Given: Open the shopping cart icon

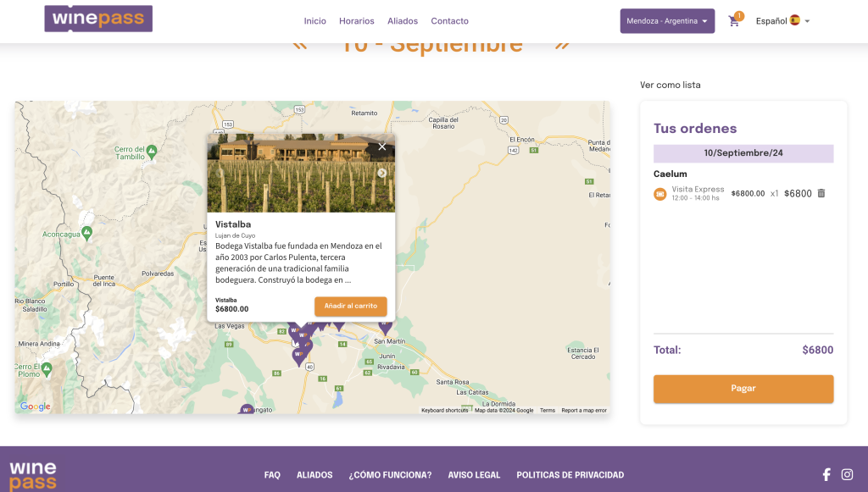Looking at the screenshot, I should point(734,21).
